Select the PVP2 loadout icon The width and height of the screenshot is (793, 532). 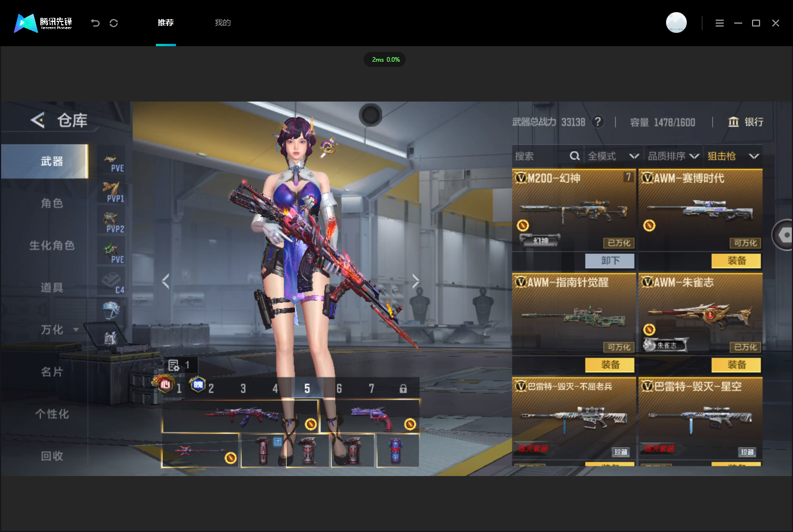point(112,222)
